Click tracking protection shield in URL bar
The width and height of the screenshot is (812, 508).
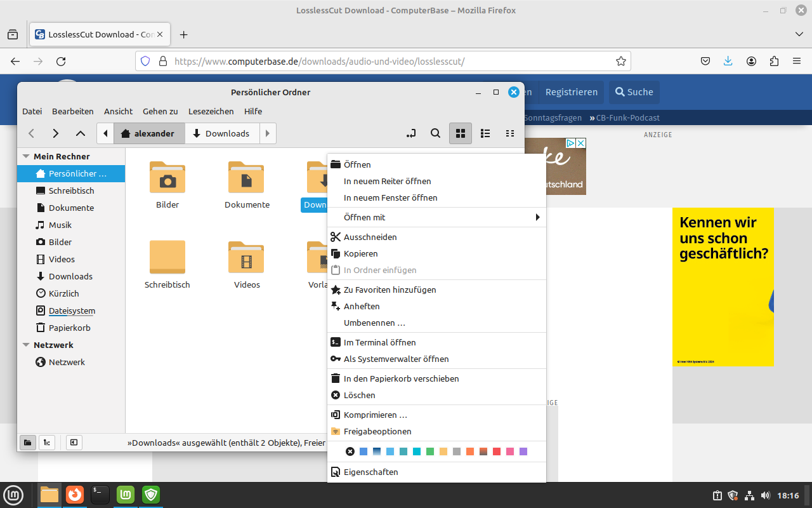pyautogui.click(x=145, y=62)
